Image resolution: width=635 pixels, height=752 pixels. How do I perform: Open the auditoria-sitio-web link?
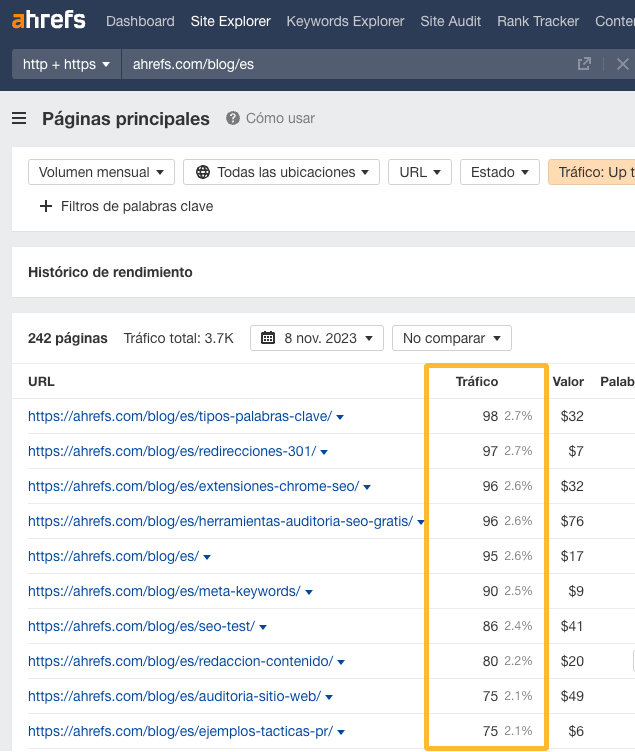(x=175, y=696)
